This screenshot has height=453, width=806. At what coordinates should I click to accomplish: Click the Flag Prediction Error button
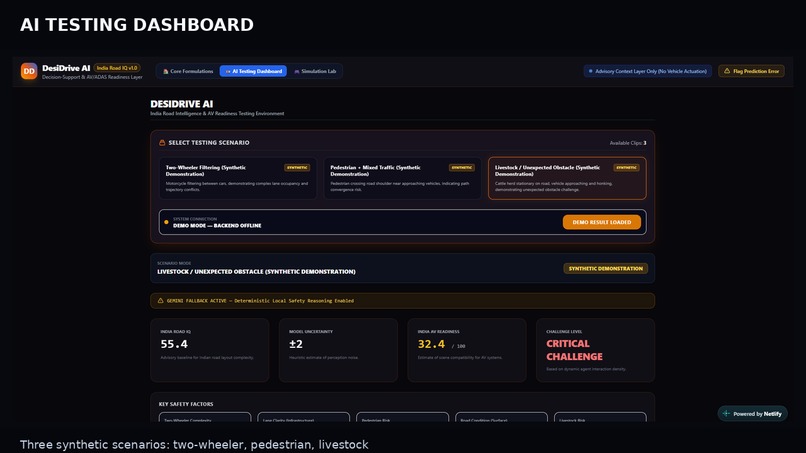(x=752, y=71)
